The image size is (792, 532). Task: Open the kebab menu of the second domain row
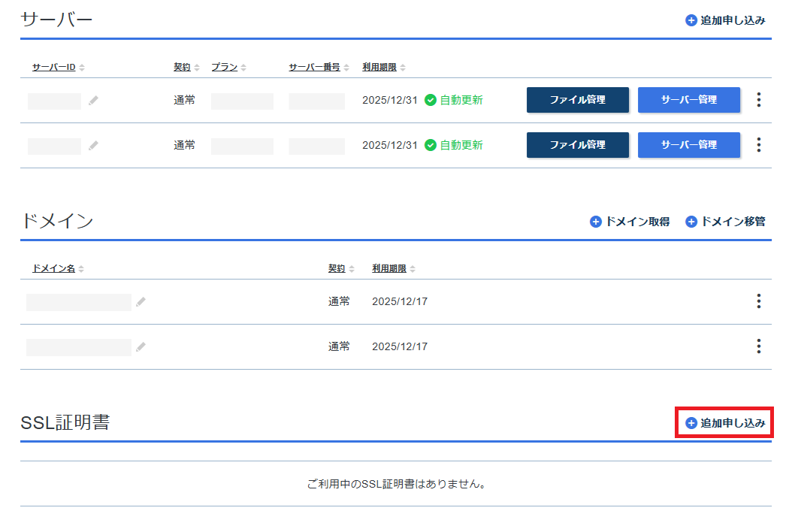[759, 346]
